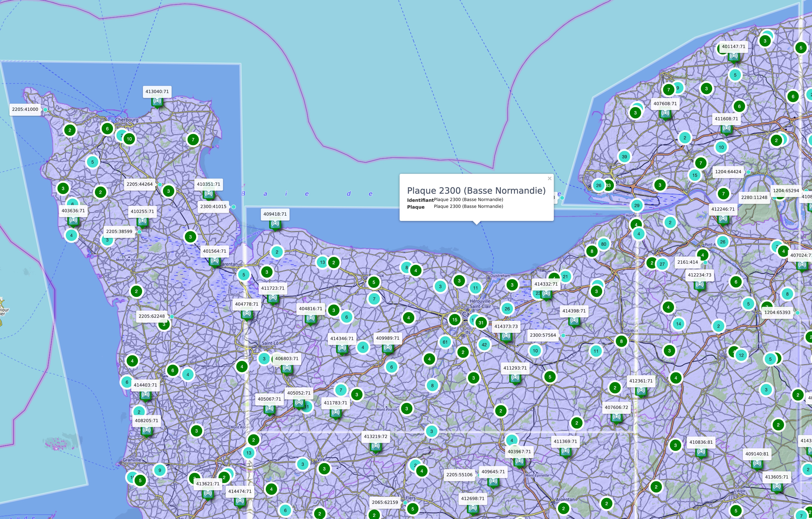The width and height of the screenshot is (812, 519).
Task: Open antenna marker 412361:71
Action: click(641, 391)
